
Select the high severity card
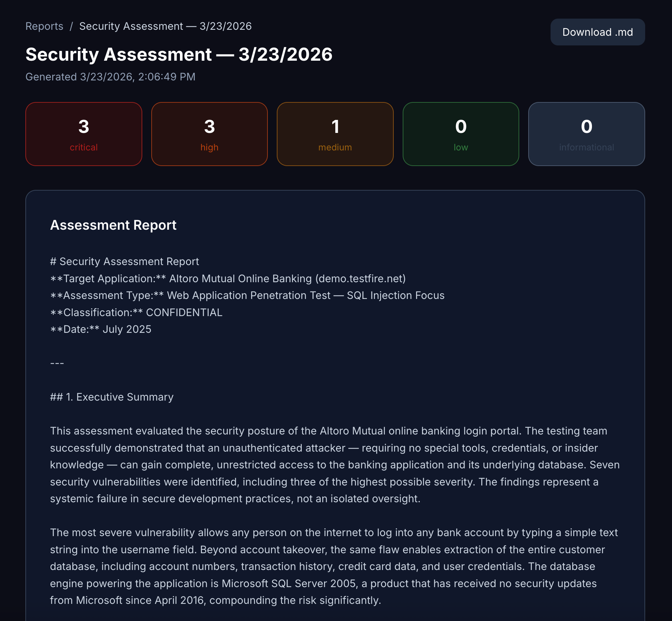click(209, 134)
